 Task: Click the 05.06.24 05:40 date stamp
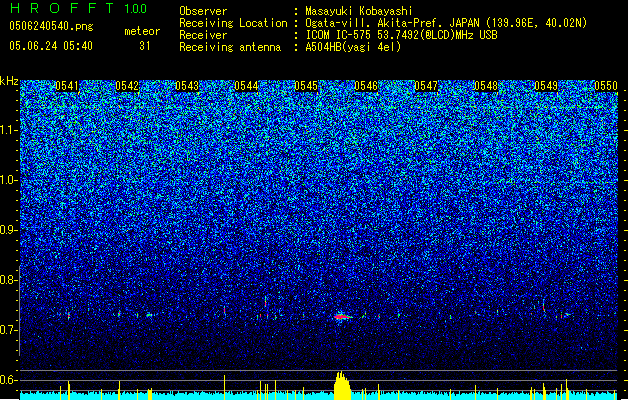click(x=51, y=46)
